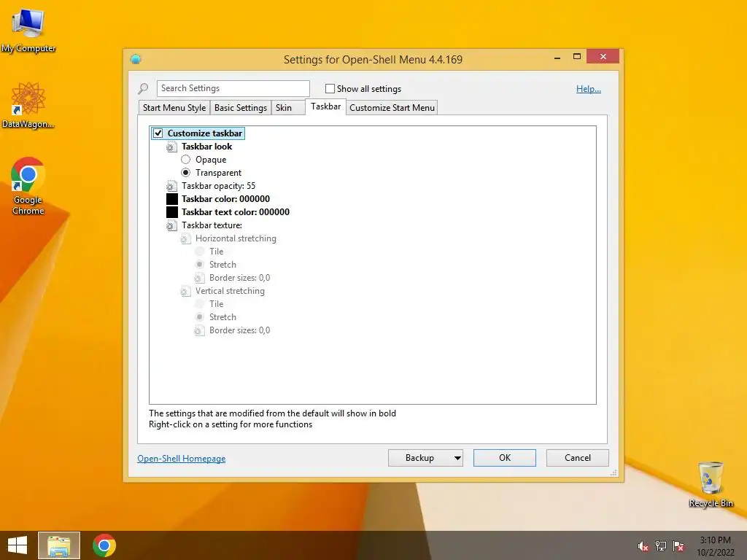This screenshot has width=747, height=560.
Task: Click gear icon beside Vertical stretching
Action: point(185,291)
